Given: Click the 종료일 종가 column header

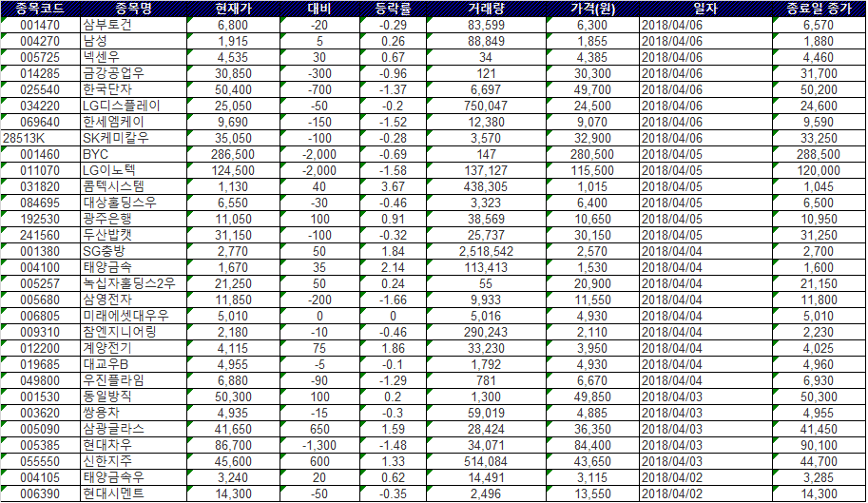Looking at the screenshot, I should point(820,9).
